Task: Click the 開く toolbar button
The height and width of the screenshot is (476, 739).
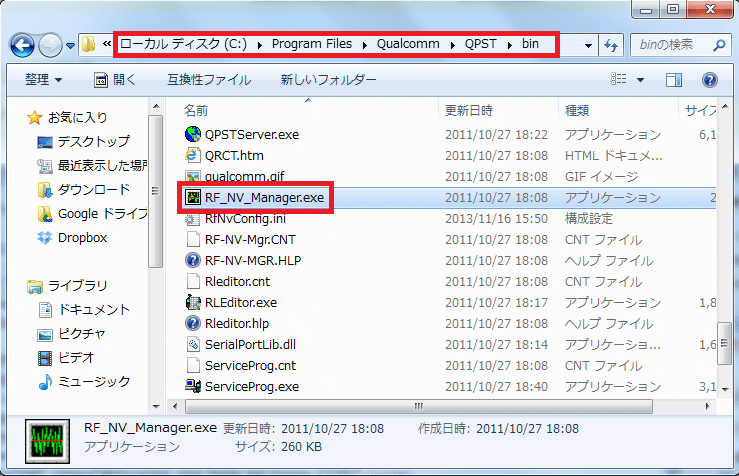Action: coord(115,80)
